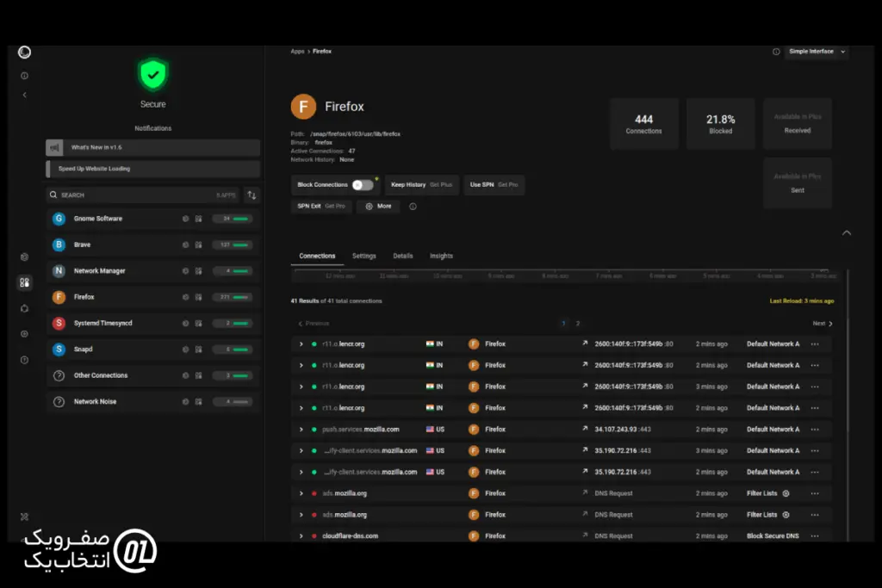Click the squares icon in Network Noise row
The height and width of the screenshot is (588, 882).
(199, 401)
